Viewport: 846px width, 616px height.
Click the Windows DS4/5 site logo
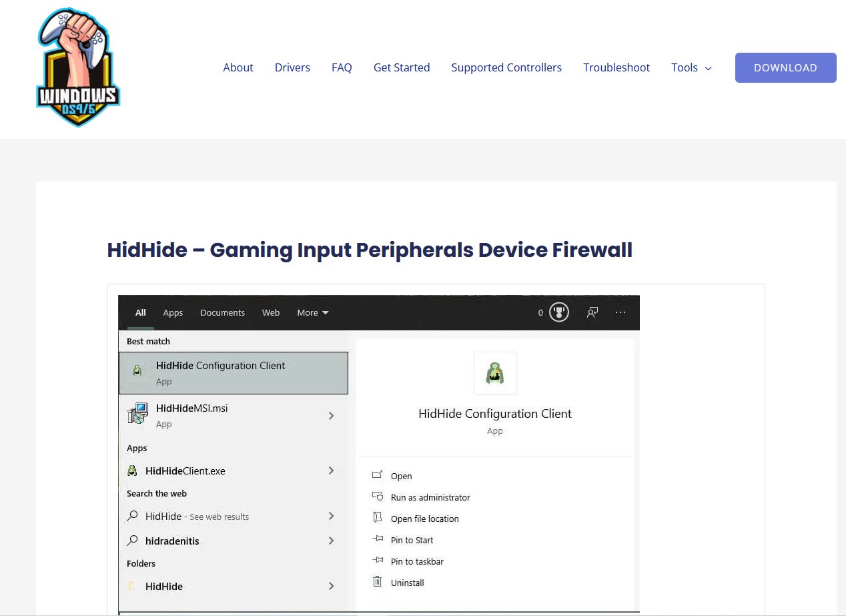[78, 67]
